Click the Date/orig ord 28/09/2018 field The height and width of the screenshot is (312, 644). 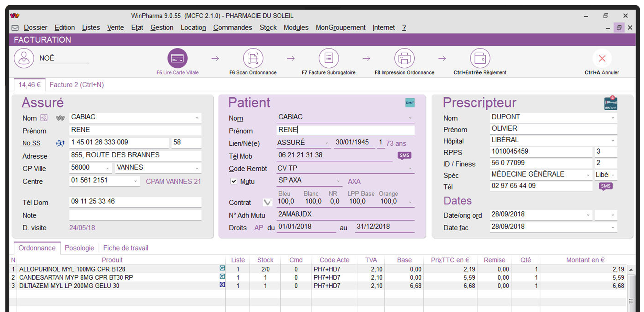[541, 214]
